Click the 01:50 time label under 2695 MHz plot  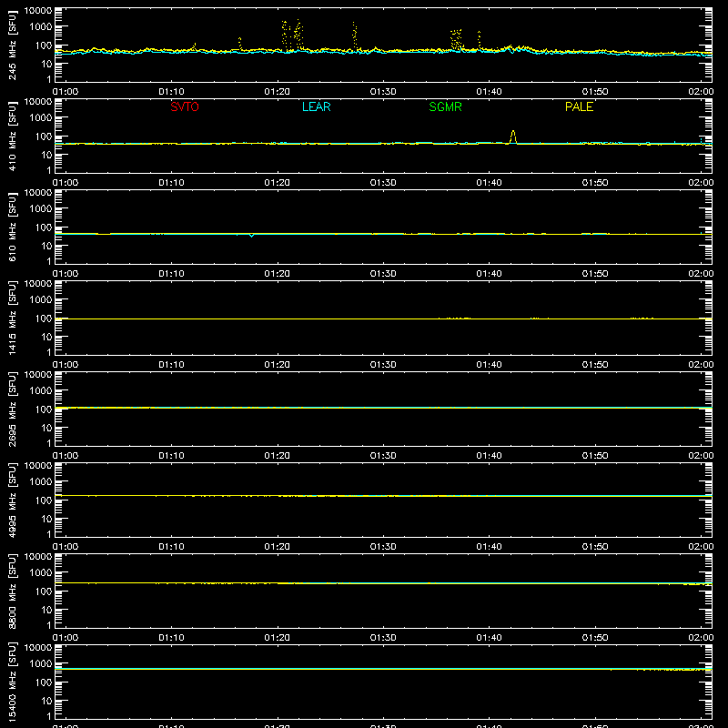[x=595, y=456]
